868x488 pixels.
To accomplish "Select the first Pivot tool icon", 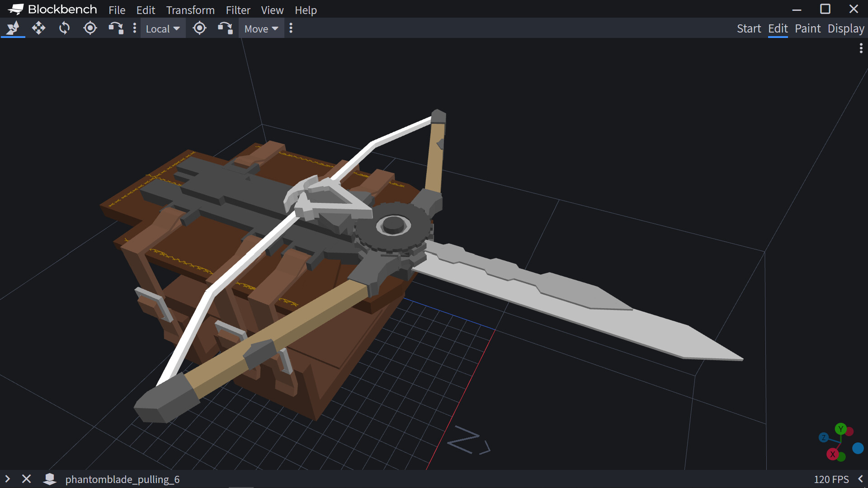I will pyautogui.click(x=90, y=28).
